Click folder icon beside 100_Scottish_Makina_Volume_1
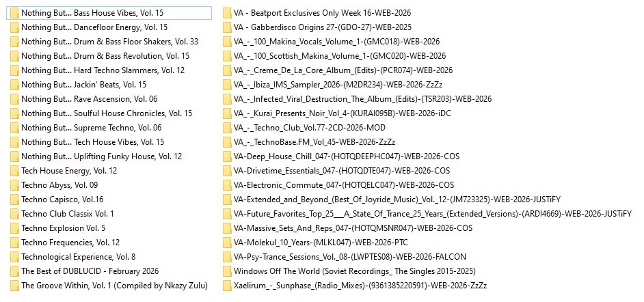 point(227,56)
